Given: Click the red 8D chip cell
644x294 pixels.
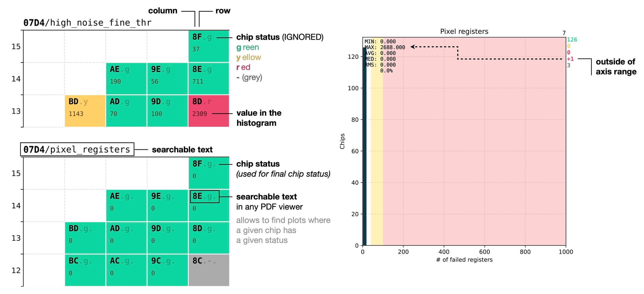Looking at the screenshot, I should pos(209,111).
